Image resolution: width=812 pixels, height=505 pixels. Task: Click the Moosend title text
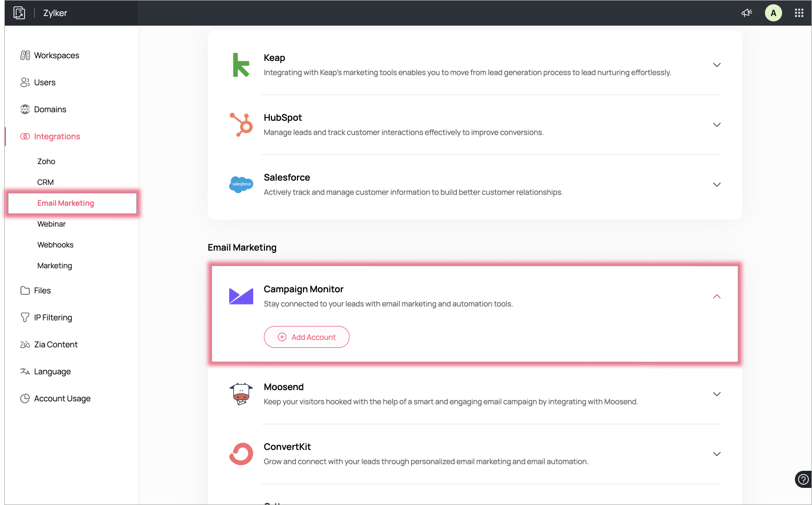pyautogui.click(x=284, y=387)
